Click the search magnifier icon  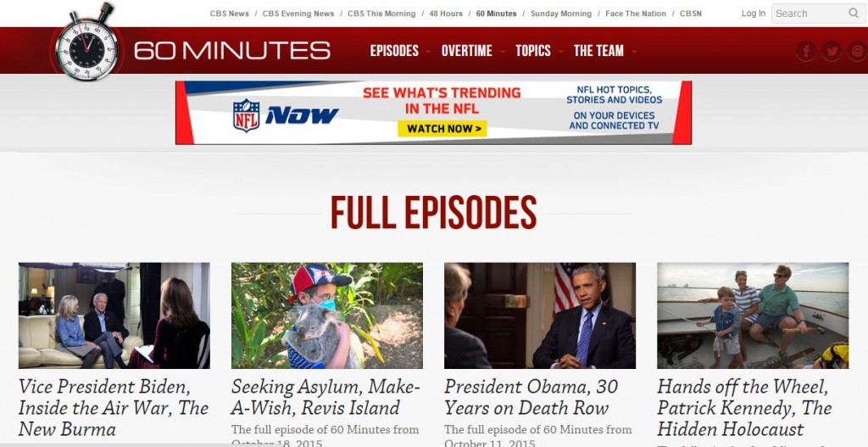tap(854, 14)
